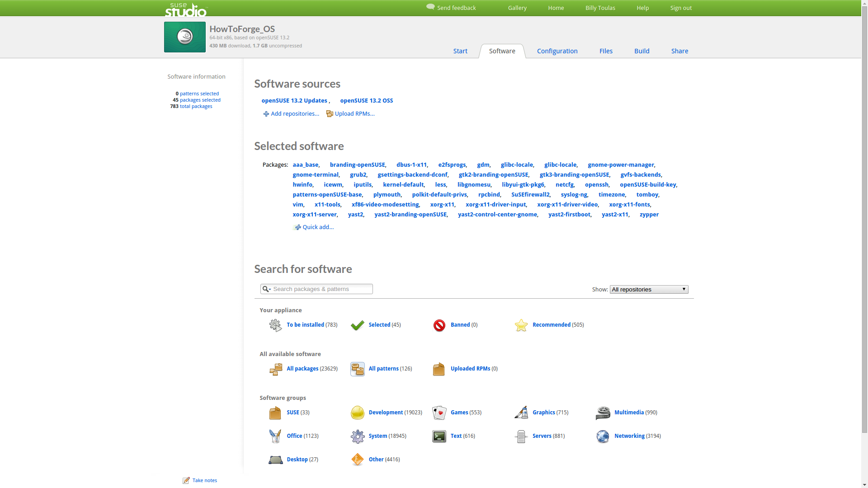Image resolution: width=868 pixels, height=488 pixels.
Task: Click the Other orange diamond icon
Action: 357,460
